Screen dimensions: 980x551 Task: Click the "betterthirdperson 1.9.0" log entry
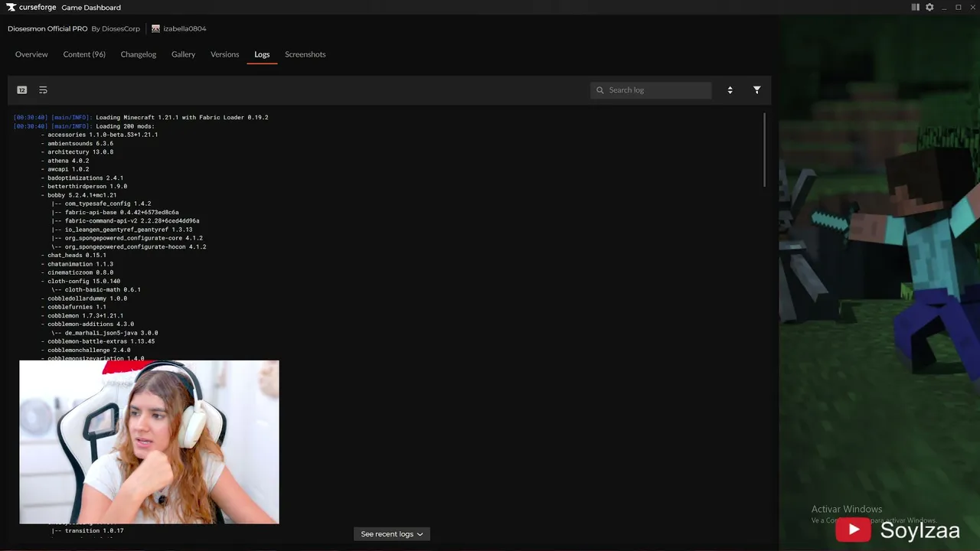[x=87, y=187]
